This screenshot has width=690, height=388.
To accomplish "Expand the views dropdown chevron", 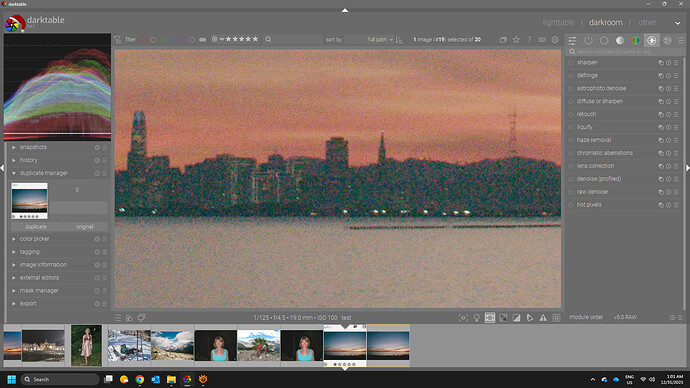I will click(x=678, y=23).
